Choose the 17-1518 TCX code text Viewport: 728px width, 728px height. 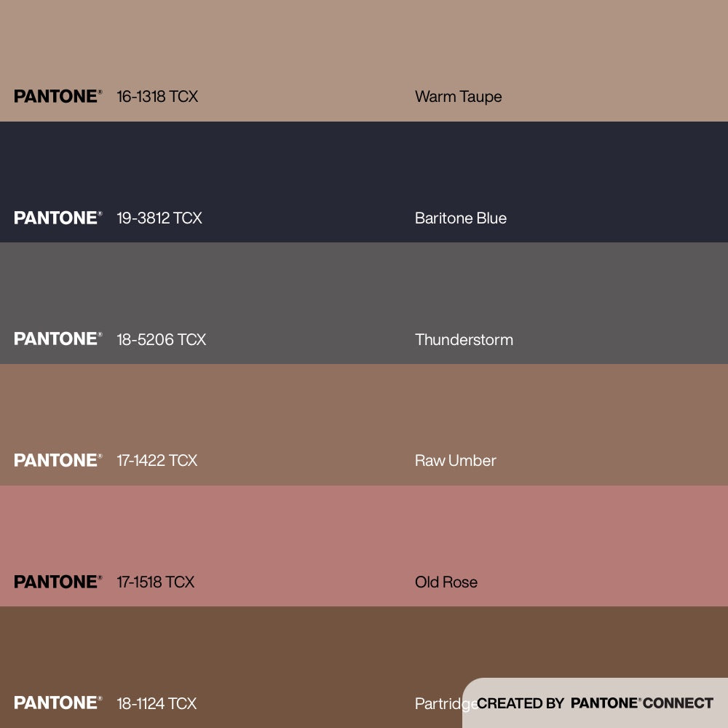point(156,582)
